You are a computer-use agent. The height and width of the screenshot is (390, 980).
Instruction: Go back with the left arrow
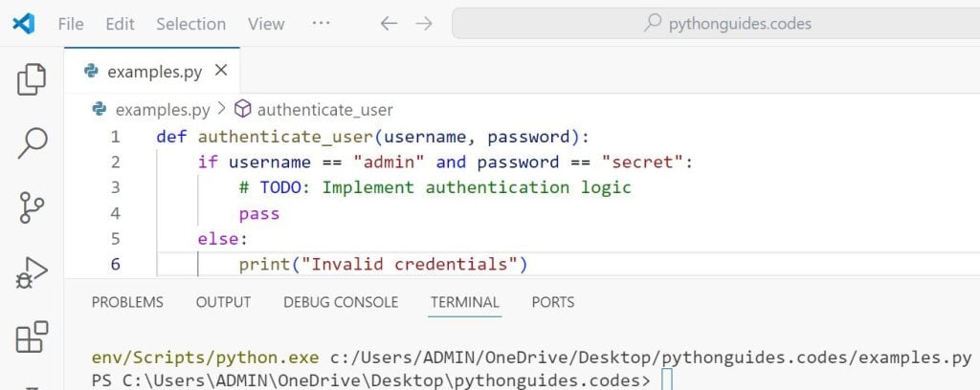tap(389, 23)
